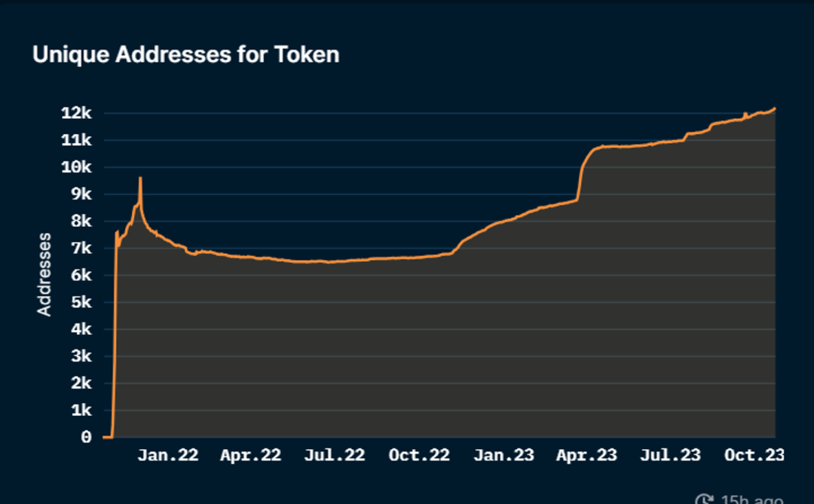Click the sharp peak spike near 9.6k
Screen dimensions: 814x504
click(x=140, y=179)
